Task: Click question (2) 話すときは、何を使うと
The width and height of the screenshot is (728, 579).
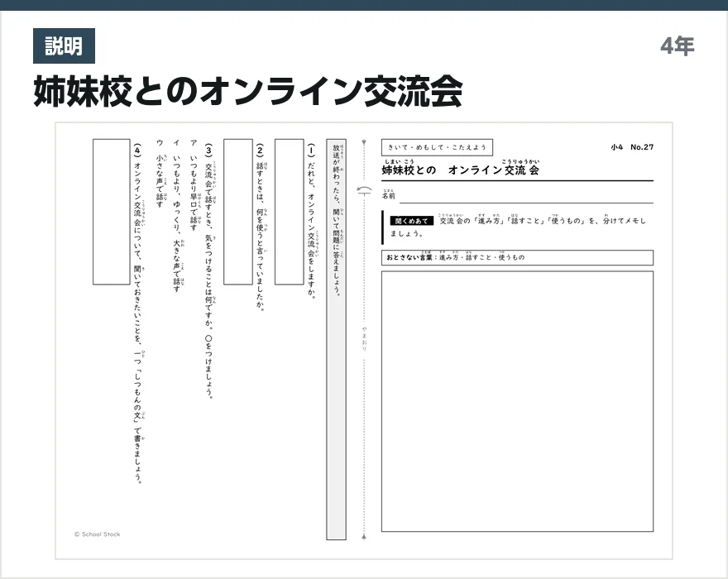Action: tap(261, 227)
